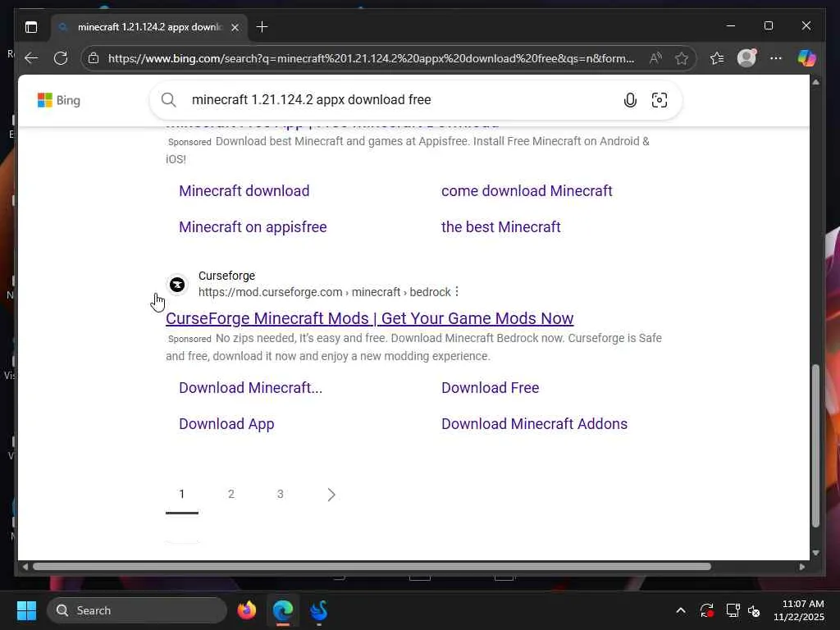Go to the next results page arrow
Viewport: 840px width, 630px height.
click(331, 495)
